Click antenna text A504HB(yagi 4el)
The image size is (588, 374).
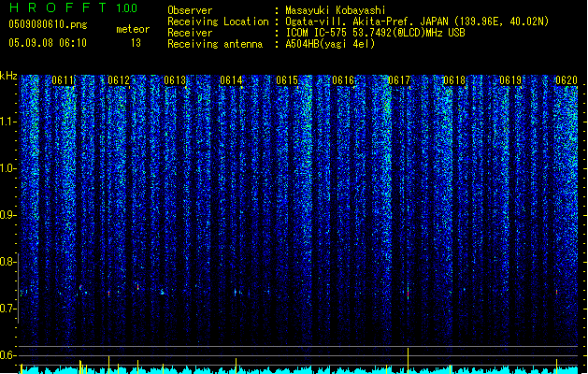pyautogui.click(x=330, y=44)
